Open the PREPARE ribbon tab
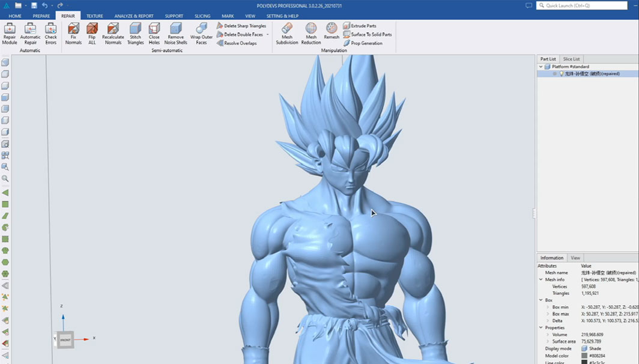639x364 pixels. click(x=41, y=16)
